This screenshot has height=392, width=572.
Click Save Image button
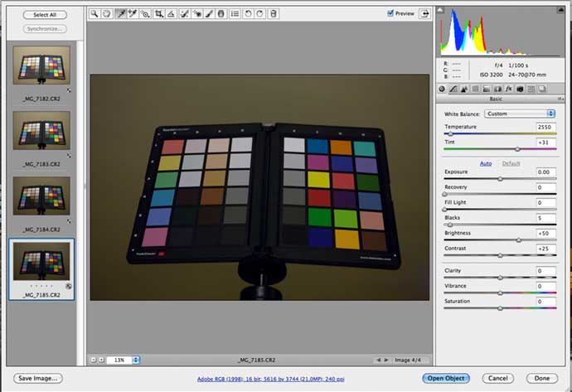pos(38,378)
